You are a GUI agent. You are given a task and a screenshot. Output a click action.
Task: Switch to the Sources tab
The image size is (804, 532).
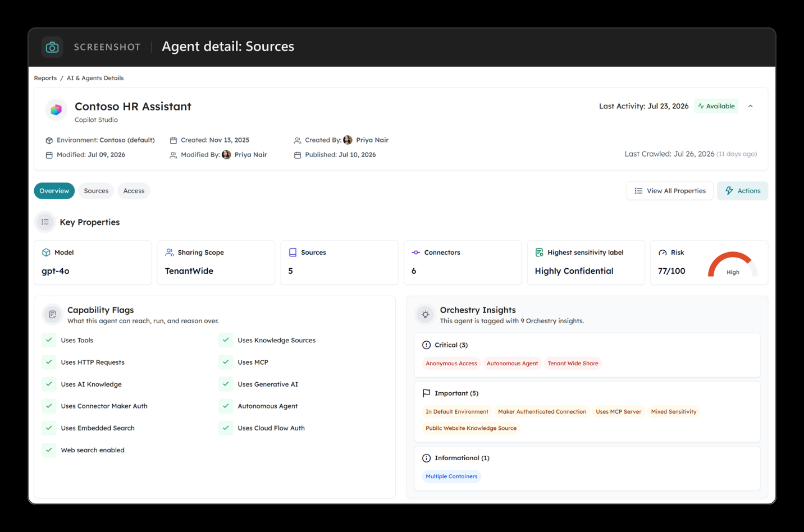[96, 191]
